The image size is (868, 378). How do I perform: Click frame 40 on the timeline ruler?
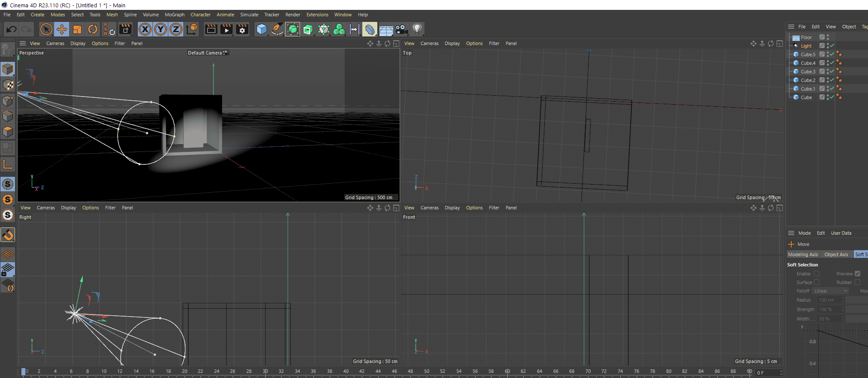(x=346, y=371)
